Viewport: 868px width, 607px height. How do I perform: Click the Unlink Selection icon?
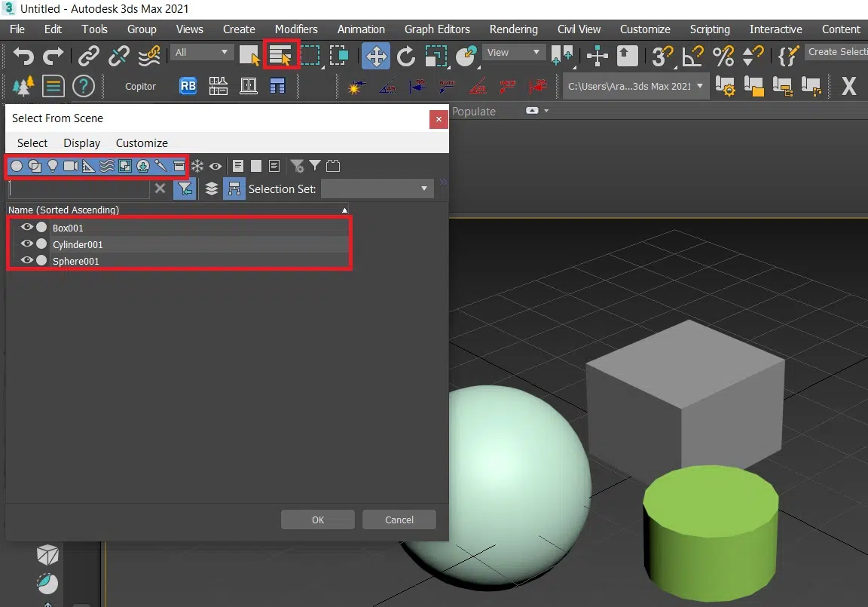click(119, 56)
